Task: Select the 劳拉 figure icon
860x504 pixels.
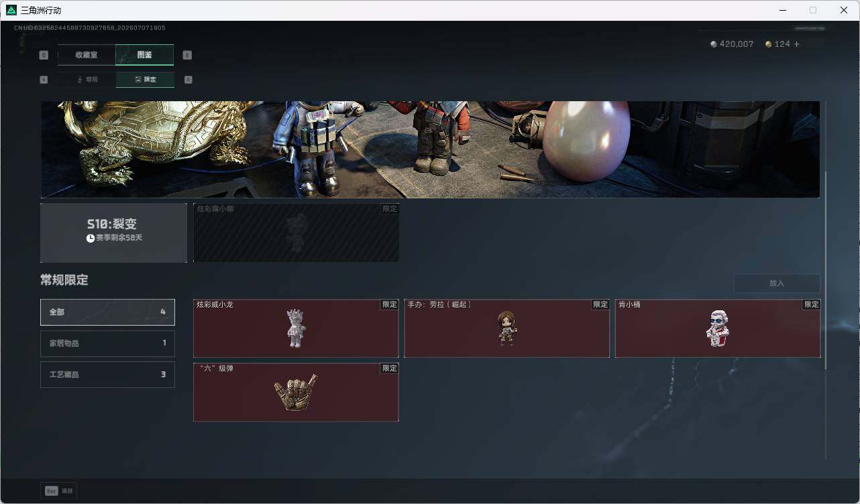Action: coord(506,328)
